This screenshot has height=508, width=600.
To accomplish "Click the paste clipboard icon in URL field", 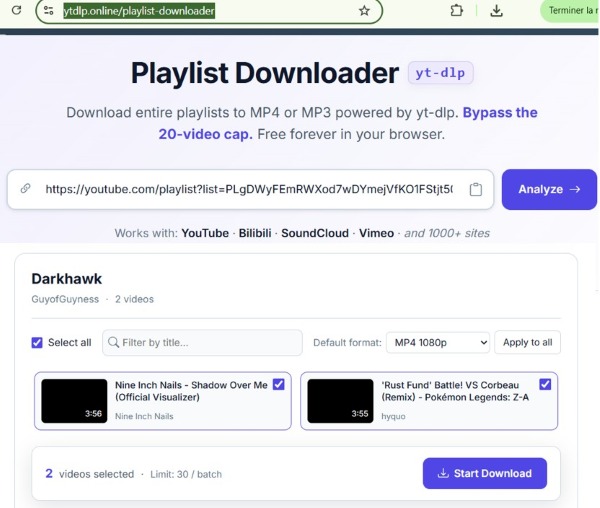I will tap(476, 189).
